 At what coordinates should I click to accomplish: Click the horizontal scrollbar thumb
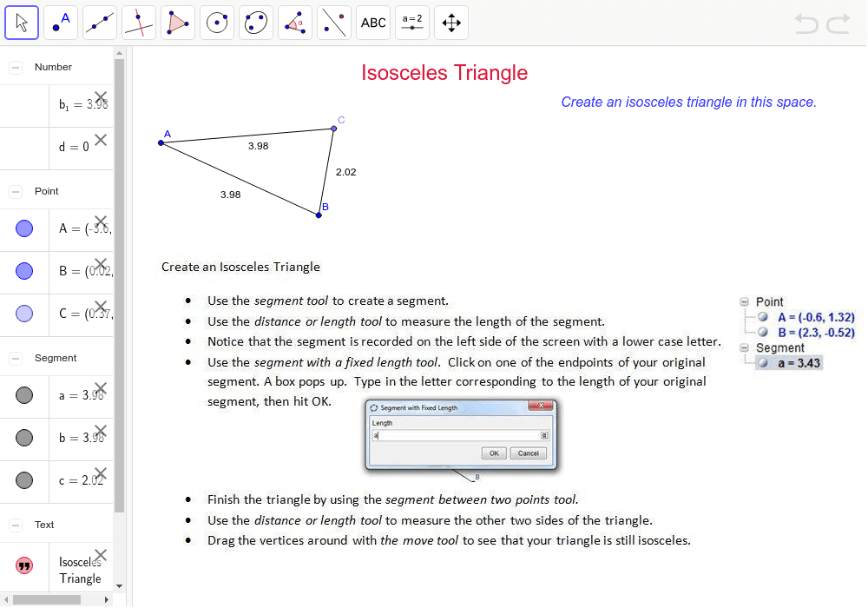47,599
